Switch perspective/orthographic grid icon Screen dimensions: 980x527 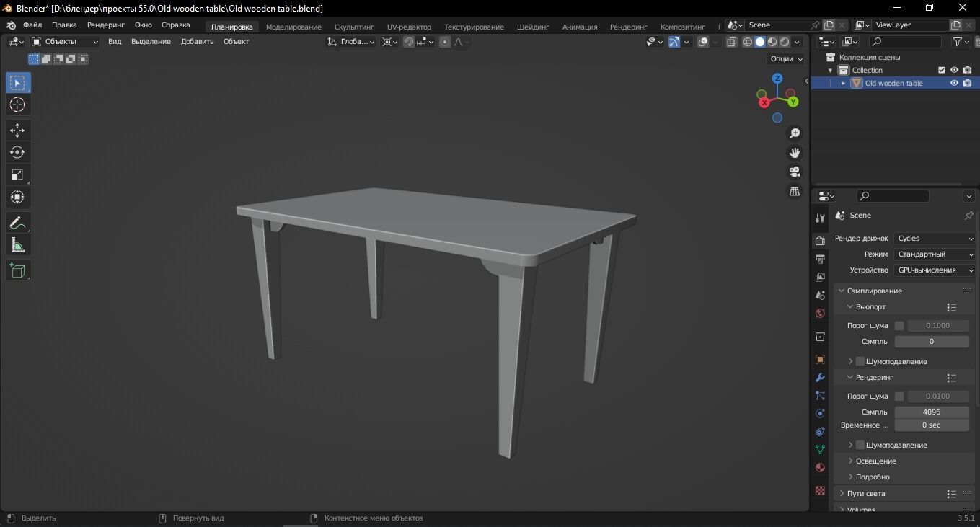[795, 192]
